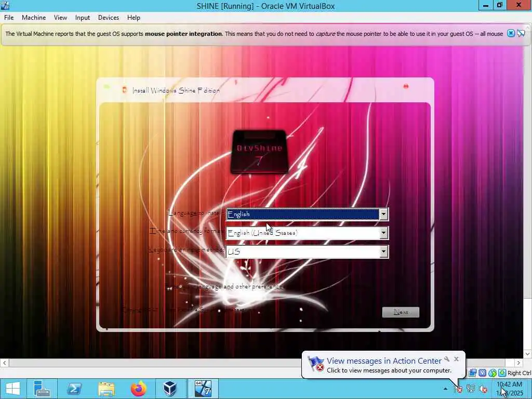
Task: Open the Devices menu
Action: [x=109, y=18]
